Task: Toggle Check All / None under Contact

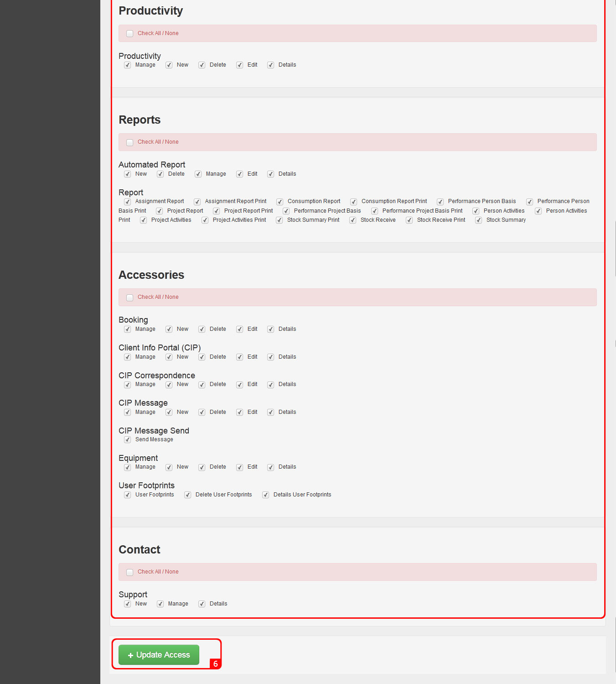Action: [130, 572]
